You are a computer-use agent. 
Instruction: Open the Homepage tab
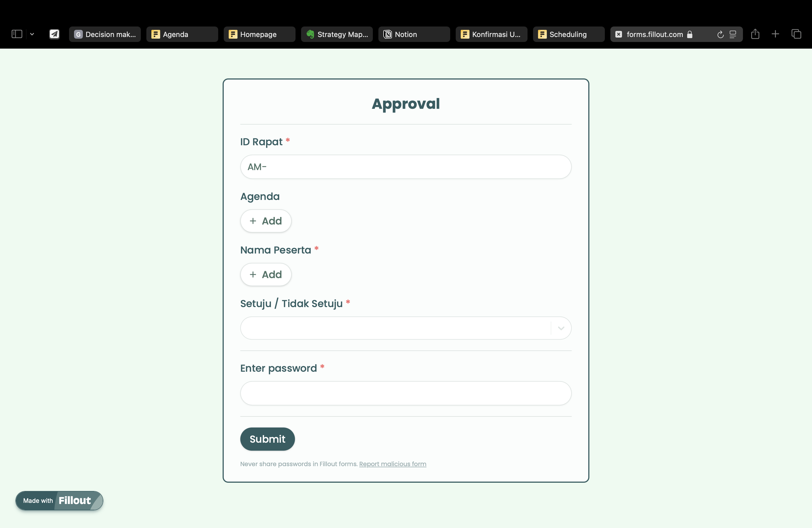pos(259,34)
